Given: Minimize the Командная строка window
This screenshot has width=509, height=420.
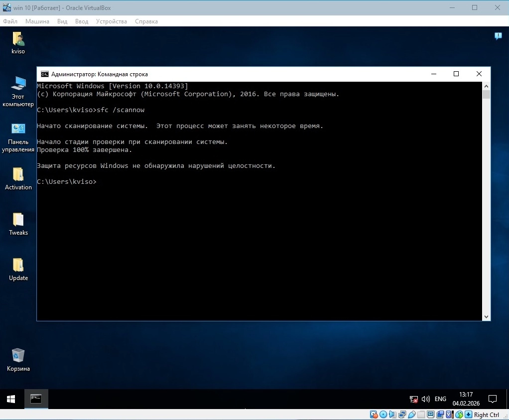Looking at the screenshot, I should (x=433, y=74).
